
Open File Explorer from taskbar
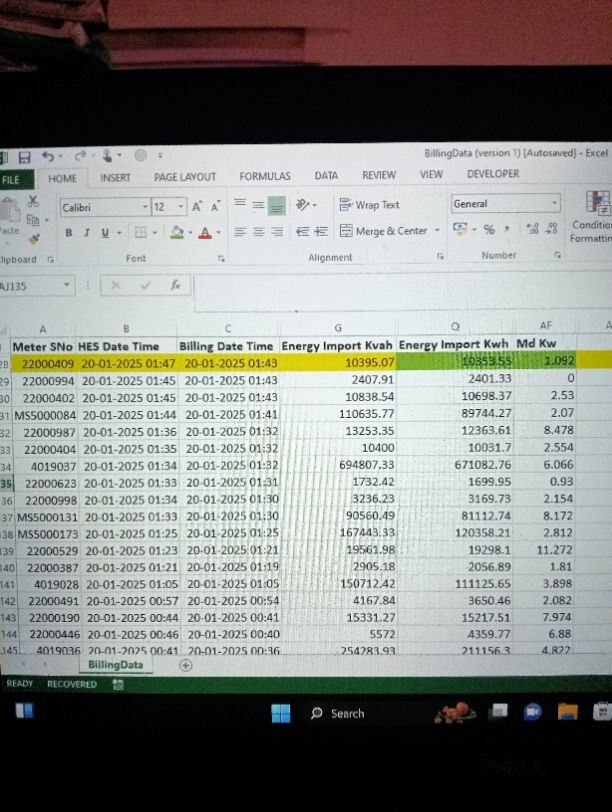tap(567, 712)
